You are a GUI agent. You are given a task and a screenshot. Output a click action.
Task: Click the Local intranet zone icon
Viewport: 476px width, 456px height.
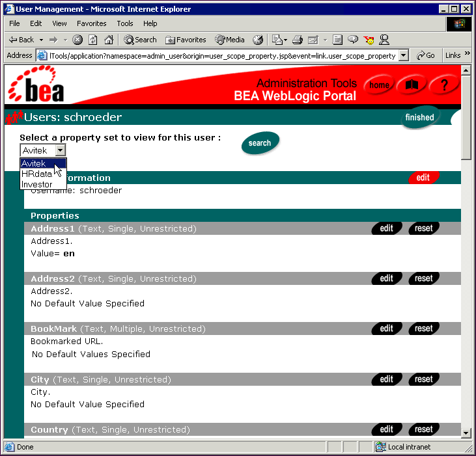381,447
